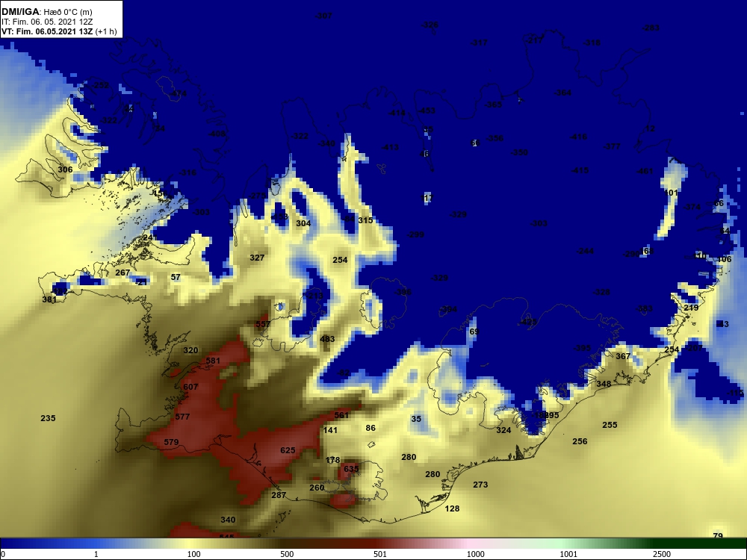Select the 324 value label
Image resolution: width=747 pixels, height=560 pixels.
[503, 430]
